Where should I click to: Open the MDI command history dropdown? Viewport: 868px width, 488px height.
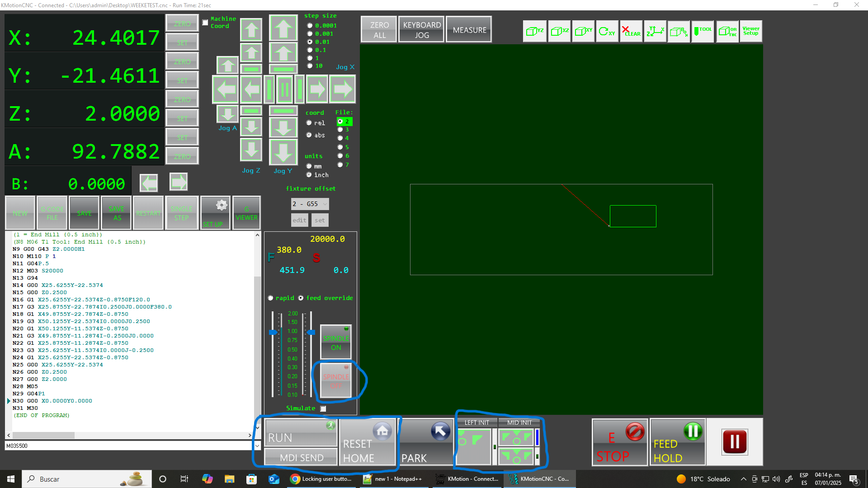257,446
